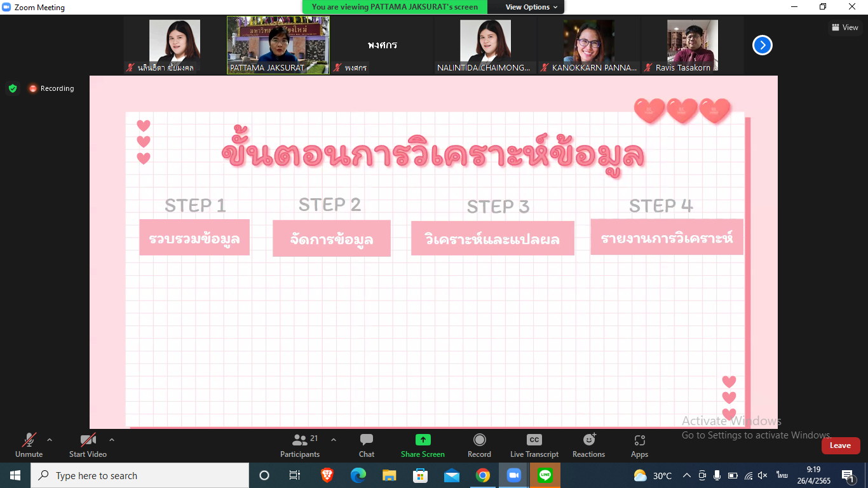Click the green Share Screen icon

423,440
